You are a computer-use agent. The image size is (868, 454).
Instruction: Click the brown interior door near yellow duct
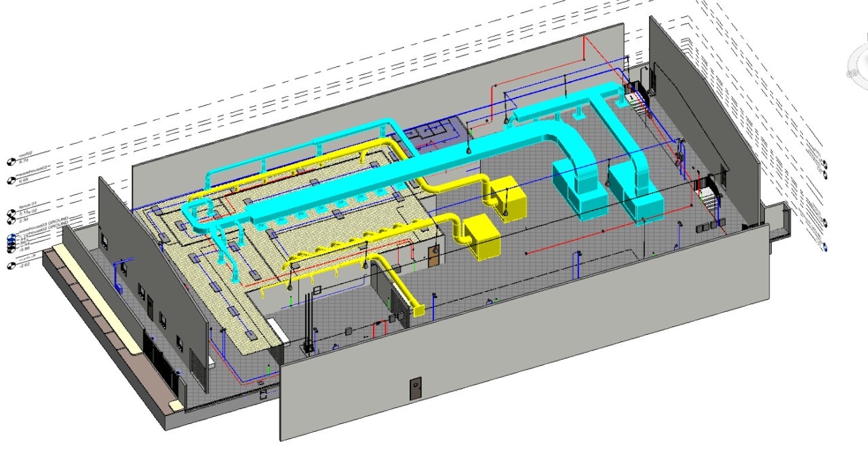[433, 256]
